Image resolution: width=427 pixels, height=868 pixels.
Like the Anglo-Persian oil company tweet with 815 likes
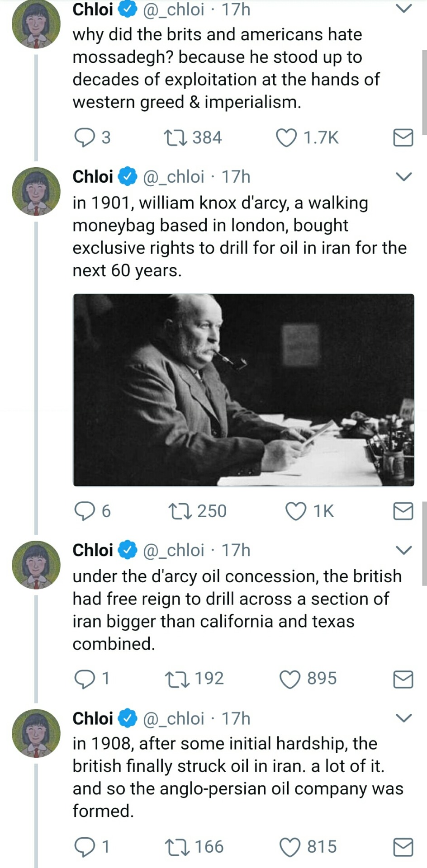290,847
